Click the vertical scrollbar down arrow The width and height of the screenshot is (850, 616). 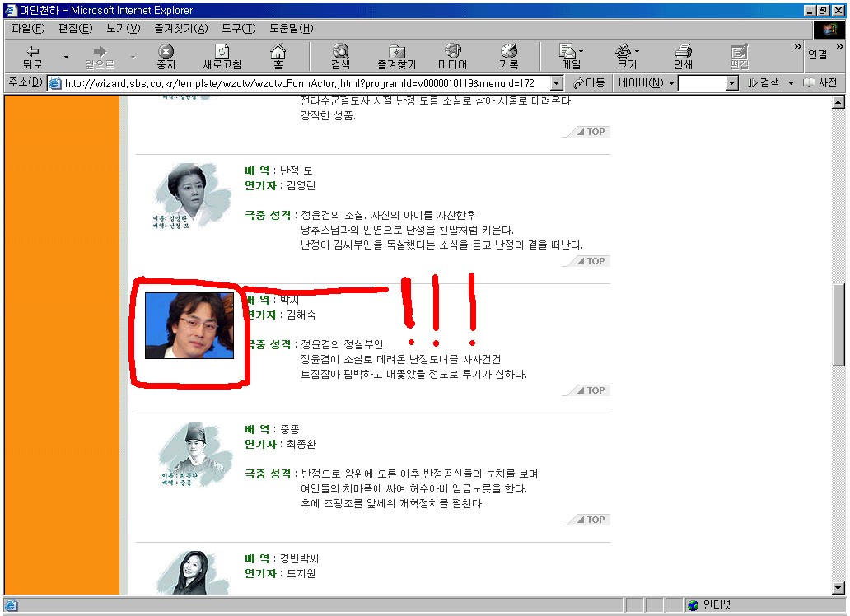(838, 587)
